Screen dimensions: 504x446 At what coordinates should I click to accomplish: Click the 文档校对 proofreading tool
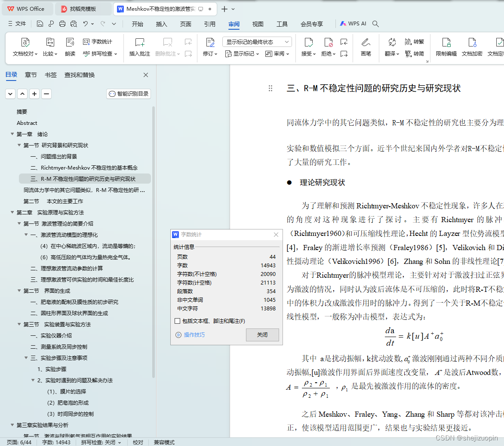pos(25,47)
